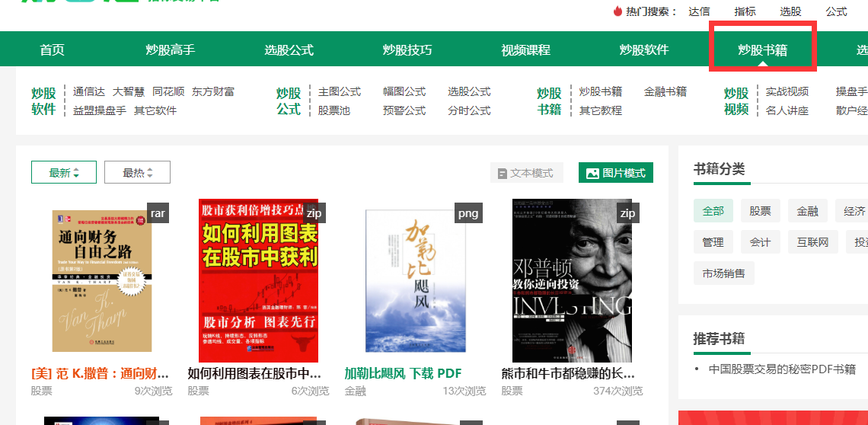Open 邓普顿教你逆向投资 book cover
The image size is (868, 425).
tap(572, 280)
